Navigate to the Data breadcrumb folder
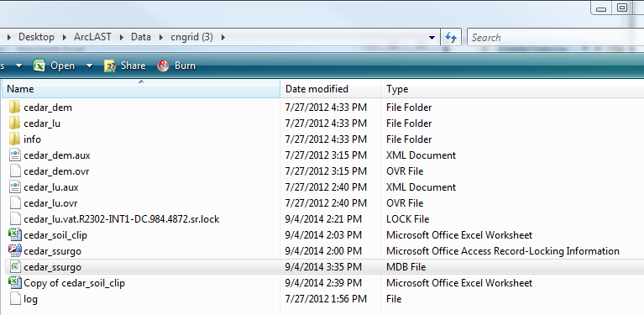The image size is (644, 315). click(141, 37)
